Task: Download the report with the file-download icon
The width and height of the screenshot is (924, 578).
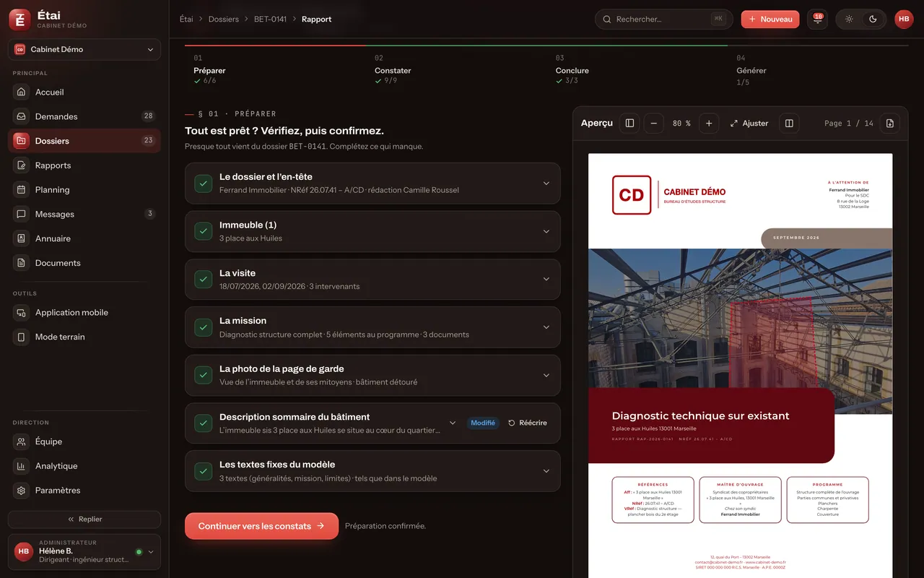Action: click(x=889, y=124)
